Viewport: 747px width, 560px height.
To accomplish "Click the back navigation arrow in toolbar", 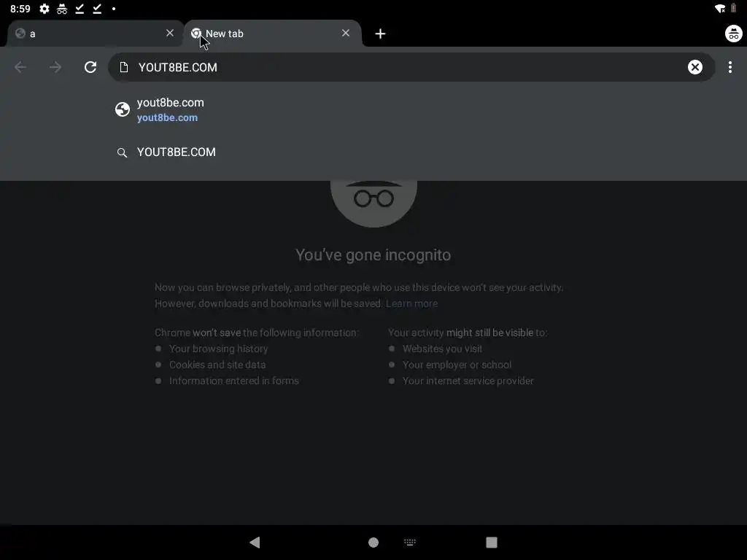I will (20, 67).
